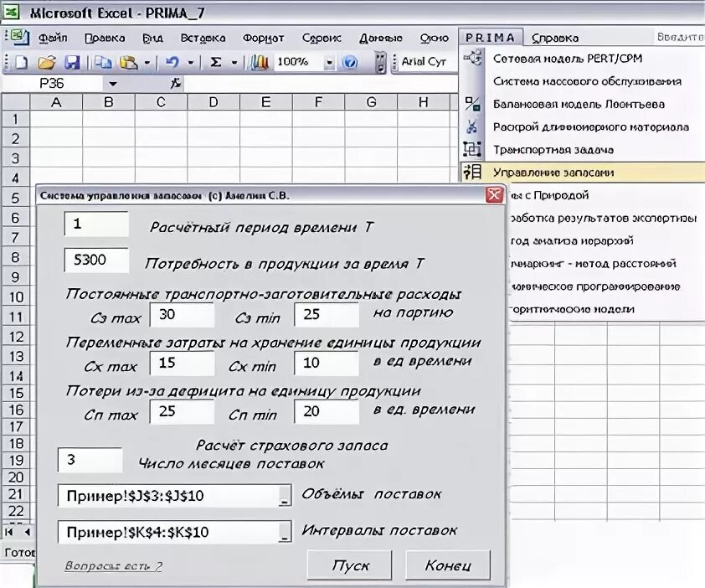Click the Сз min field
Image resolution: width=705 pixels, height=588 pixels.
coord(327,314)
